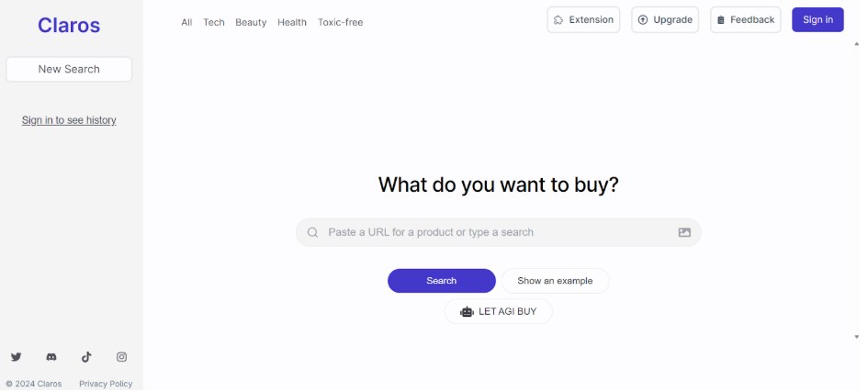Click the Extension puzzle icon

[558, 20]
